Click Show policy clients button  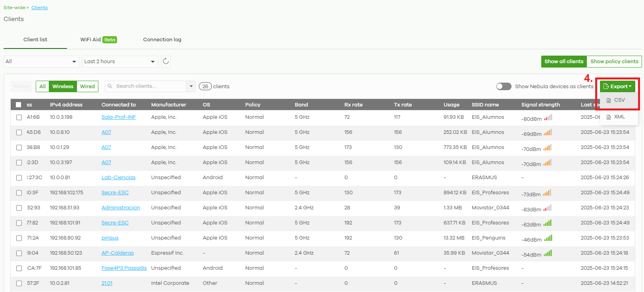click(x=614, y=62)
